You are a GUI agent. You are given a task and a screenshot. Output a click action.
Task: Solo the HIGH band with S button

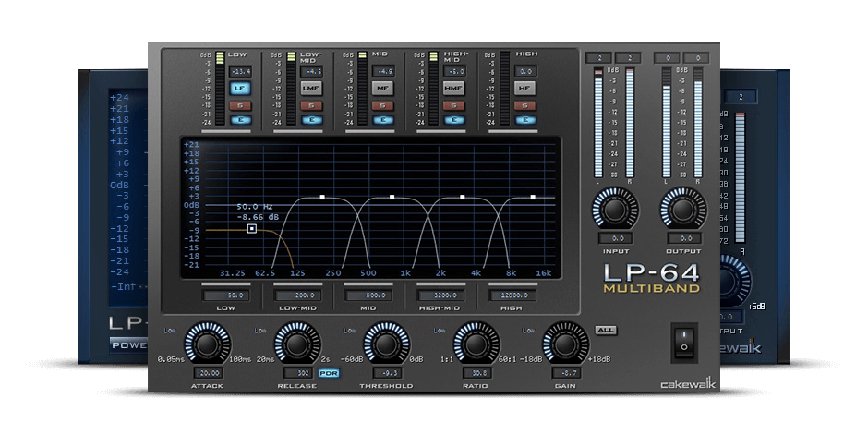[x=524, y=106]
